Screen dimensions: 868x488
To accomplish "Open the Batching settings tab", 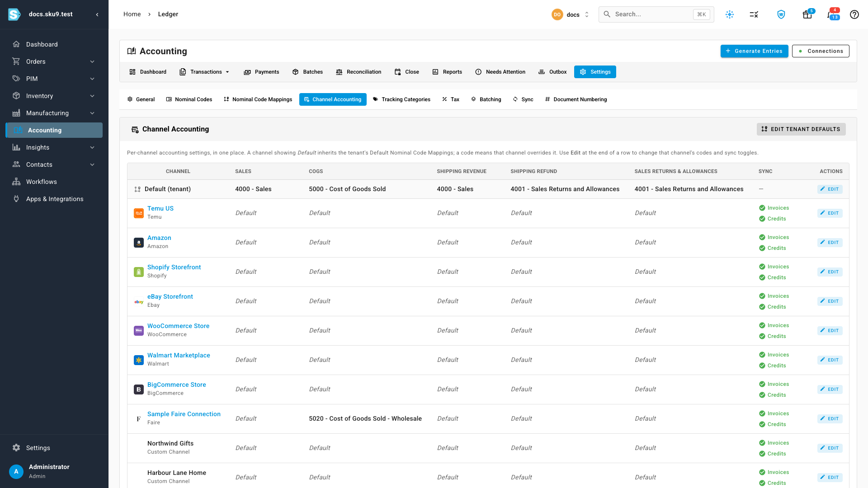I will pos(486,99).
